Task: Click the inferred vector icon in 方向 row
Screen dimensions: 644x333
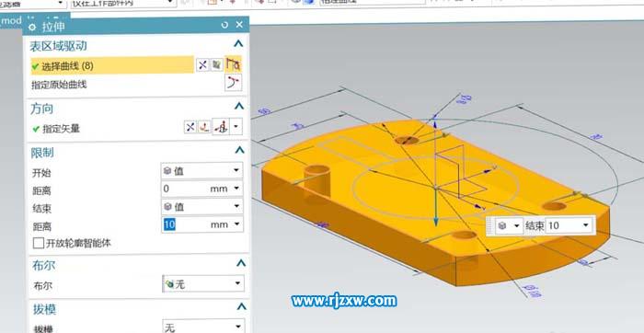Action: (x=221, y=127)
